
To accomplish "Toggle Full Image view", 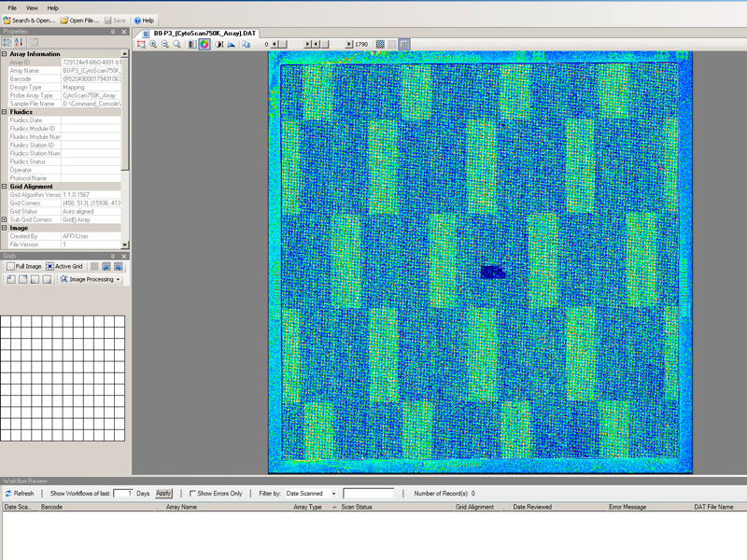I will tap(10, 266).
